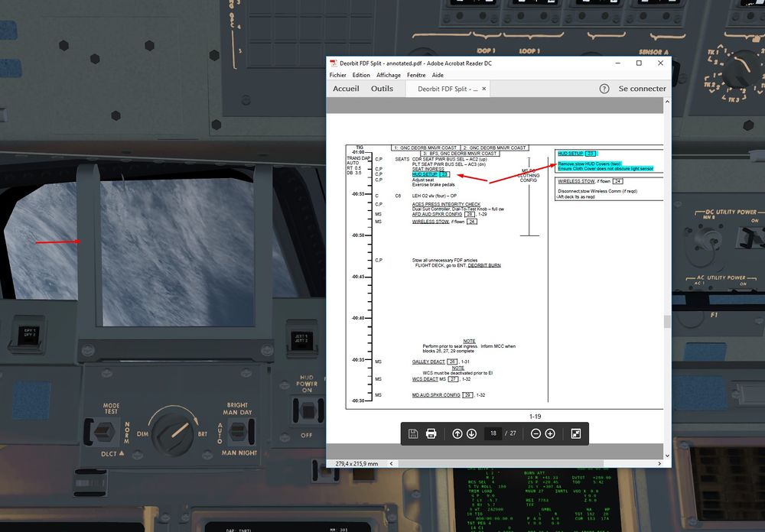Go to previous page with up arrow
Screen dimensions: 765x532
[457, 433]
